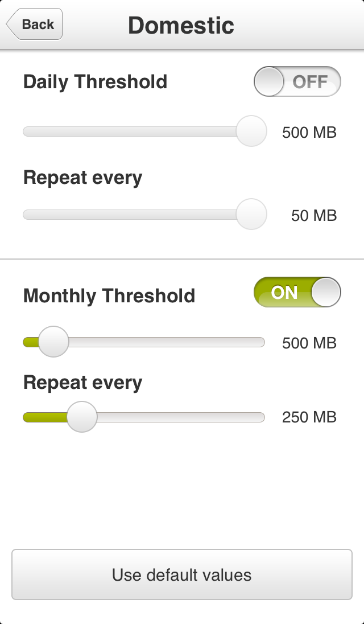Image resolution: width=364 pixels, height=624 pixels.
Task: Tap the Daily Threshold 500 MB value
Action: pos(309,133)
